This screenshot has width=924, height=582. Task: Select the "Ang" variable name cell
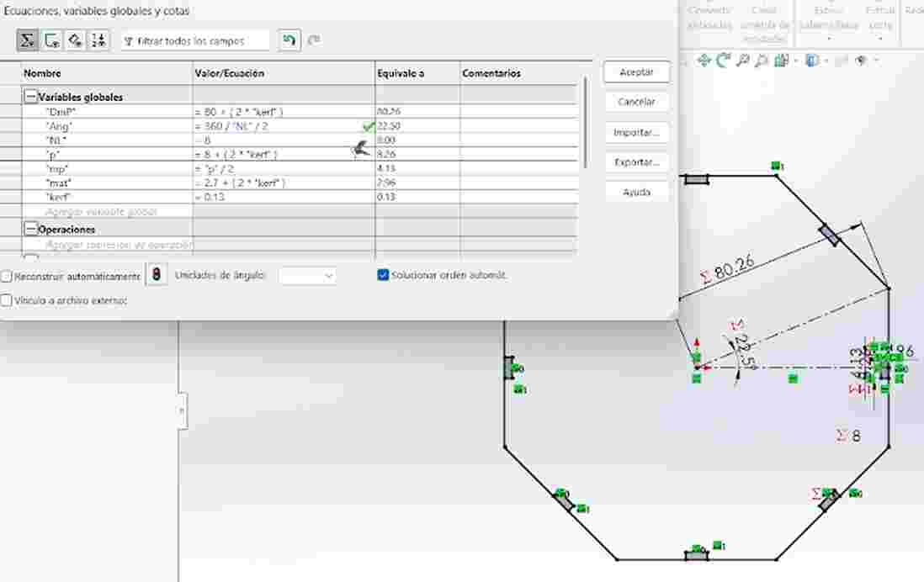tap(107, 126)
